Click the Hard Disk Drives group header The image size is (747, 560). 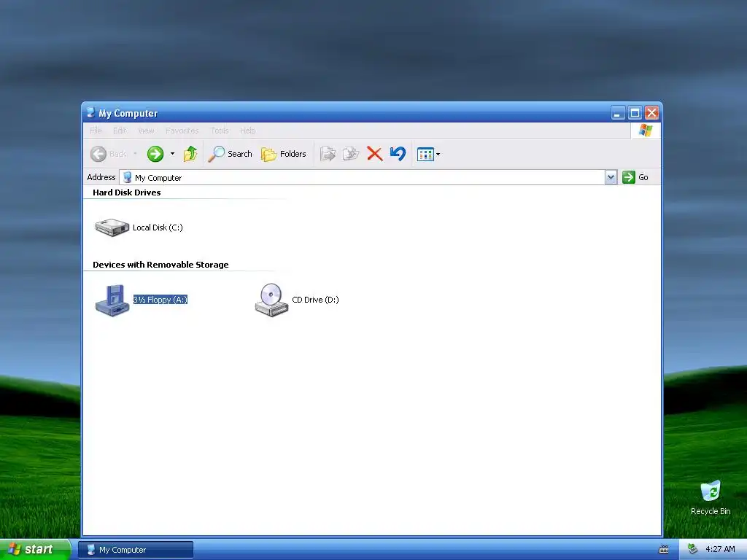(x=127, y=192)
